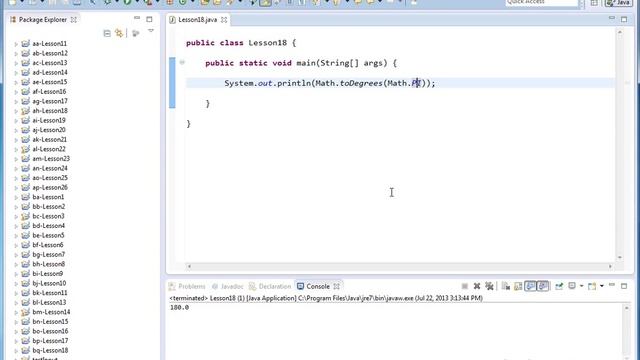
Task: Click the working-set icon beside Link with Editor
Action: (136, 33)
